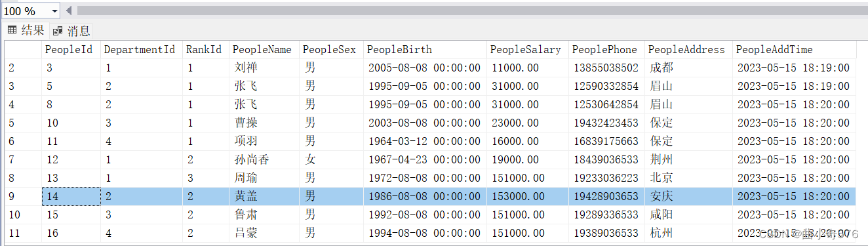Click the name cell 项羽
This screenshot has height=246, width=868.
point(265,141)
